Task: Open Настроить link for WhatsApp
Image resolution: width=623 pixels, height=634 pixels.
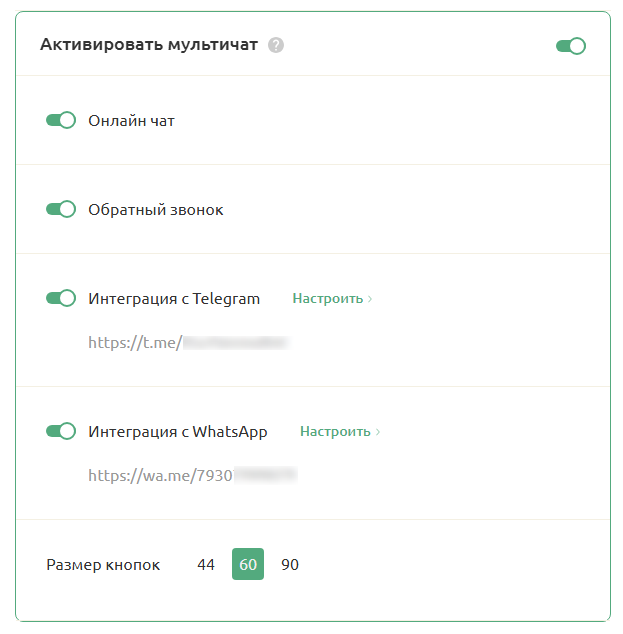Action: point(335,431)
